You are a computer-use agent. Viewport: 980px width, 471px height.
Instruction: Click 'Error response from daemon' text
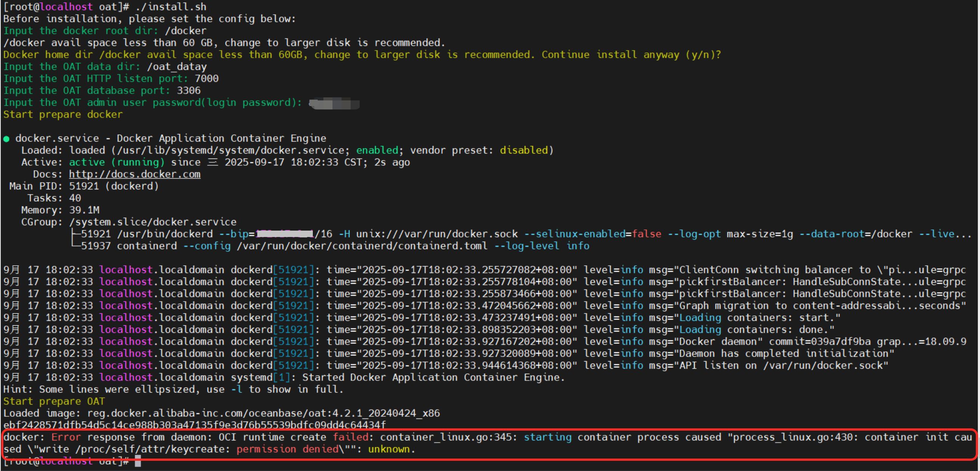pyautogui.click(x=131, y=437)
